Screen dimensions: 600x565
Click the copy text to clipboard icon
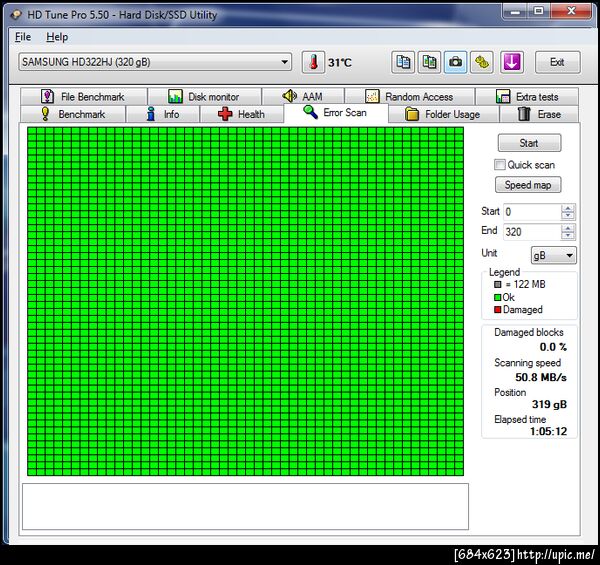click(x=403, y=62)
